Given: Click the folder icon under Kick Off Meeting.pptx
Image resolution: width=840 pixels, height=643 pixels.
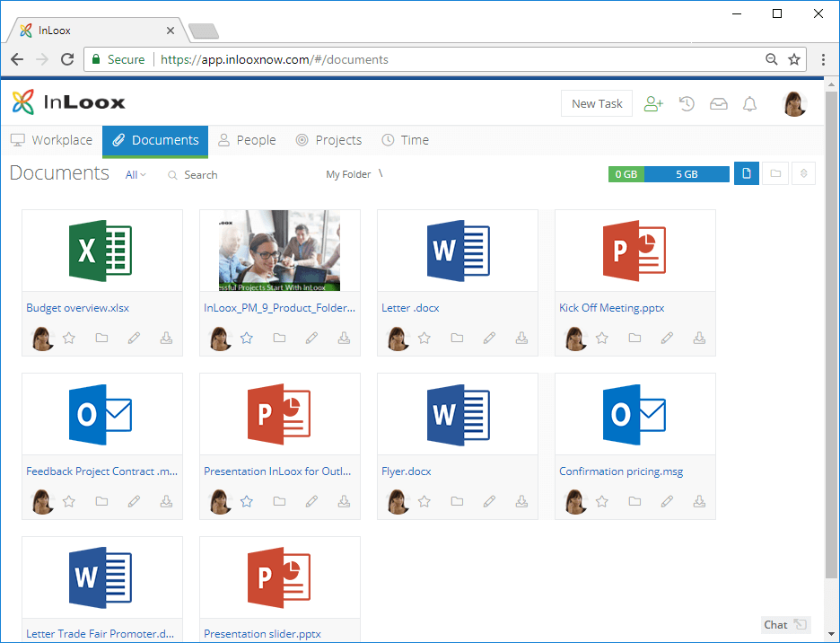Looking at the screenshot, I should click(x=634, y=338).
